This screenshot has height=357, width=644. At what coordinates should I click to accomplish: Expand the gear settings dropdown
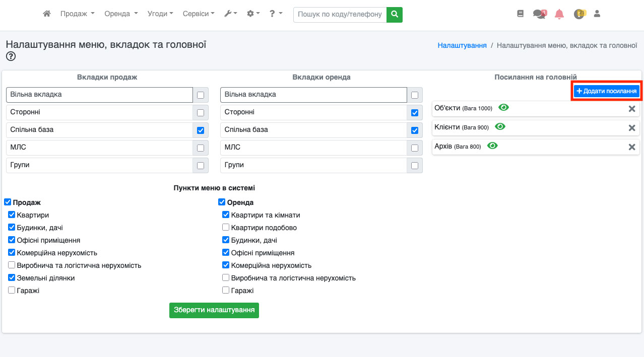pos(253,14)
